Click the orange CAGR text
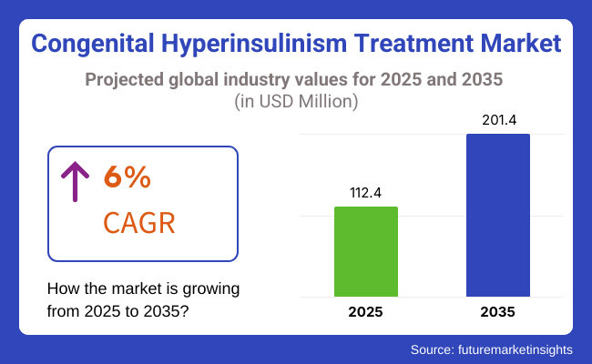The width and height of the screenshot is (592, 364). (x=138, y=222)
